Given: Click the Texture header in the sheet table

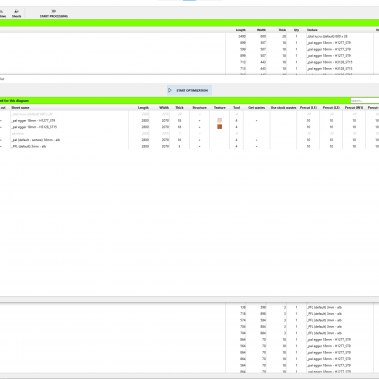Looking at the screenshot, I should 219,108.
